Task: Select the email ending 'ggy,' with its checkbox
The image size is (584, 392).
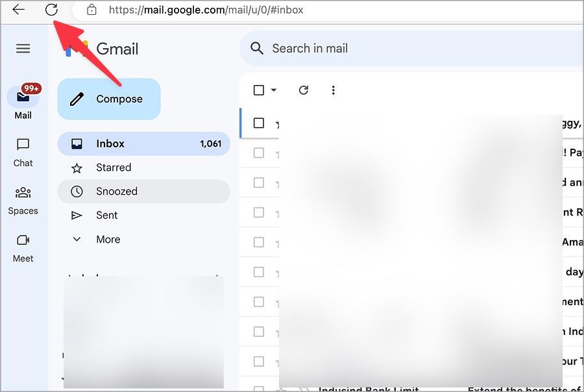Action: point(259,123)
